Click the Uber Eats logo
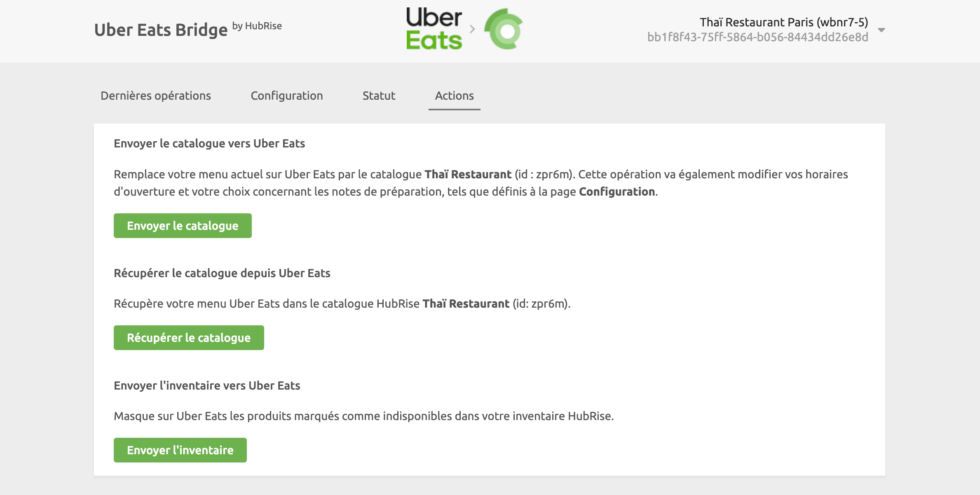The width and height of the screenshot is (980, 495). point(434,29)
